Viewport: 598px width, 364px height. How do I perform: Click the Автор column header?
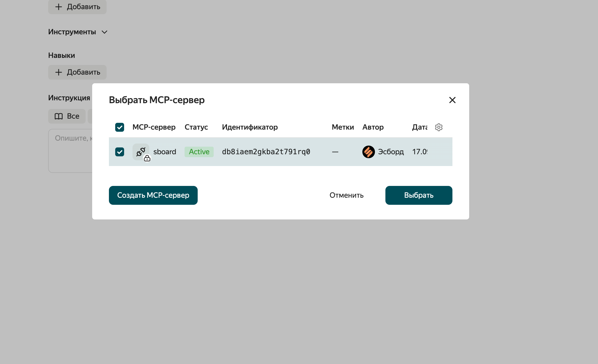coord(373,127)
